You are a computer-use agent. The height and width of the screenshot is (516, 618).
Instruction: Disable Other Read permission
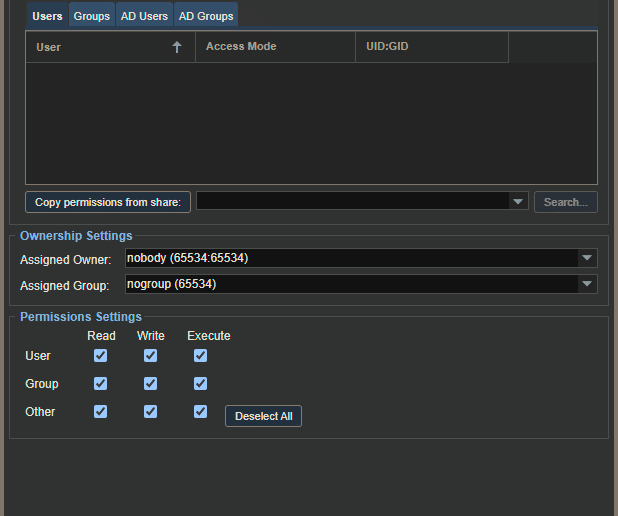[x=101, y=412]
